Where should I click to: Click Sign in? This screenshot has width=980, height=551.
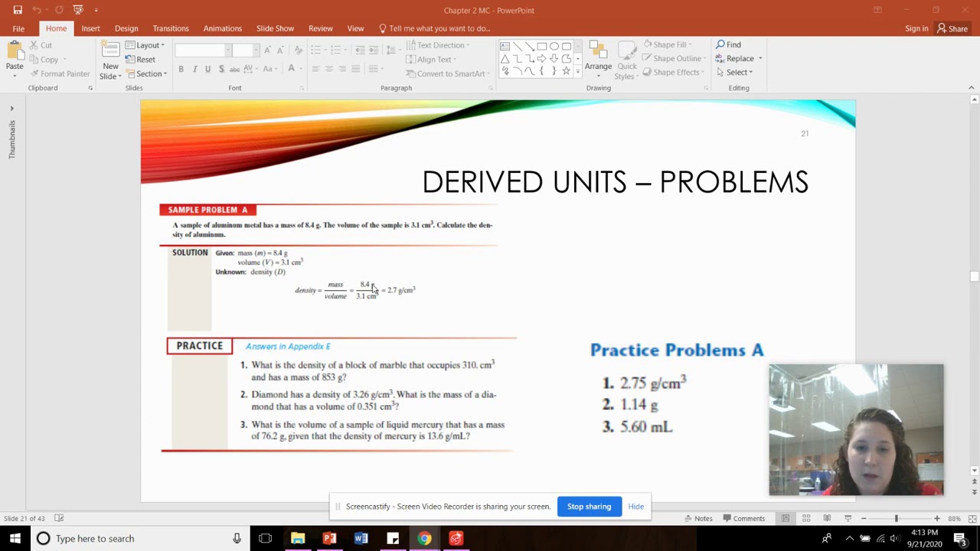coord(916,28)
